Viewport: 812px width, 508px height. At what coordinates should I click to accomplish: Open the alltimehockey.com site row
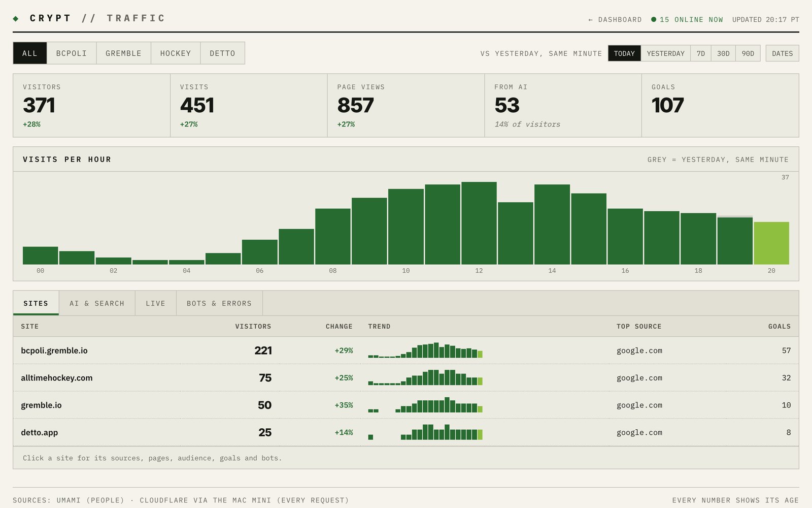pyautogui.click(x=406, y=378)
